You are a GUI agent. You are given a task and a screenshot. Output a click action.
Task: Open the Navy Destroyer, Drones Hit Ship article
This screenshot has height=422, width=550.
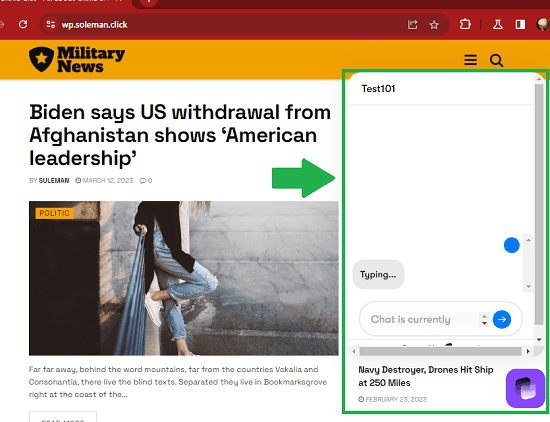[x=426, y=376]
